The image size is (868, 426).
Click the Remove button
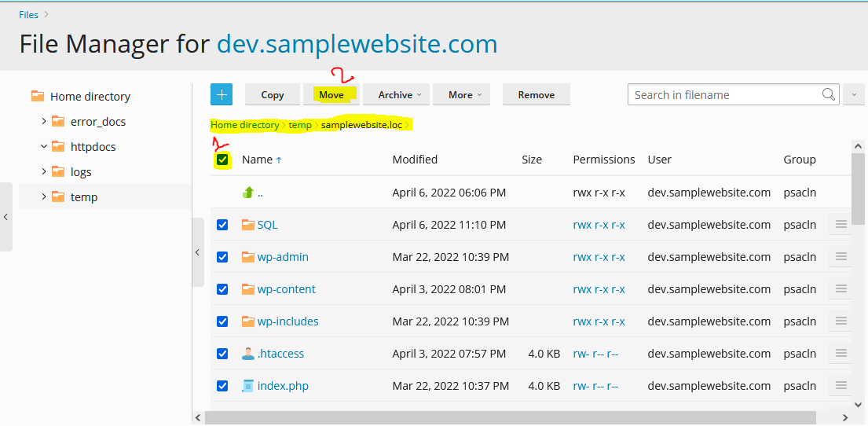537,95
